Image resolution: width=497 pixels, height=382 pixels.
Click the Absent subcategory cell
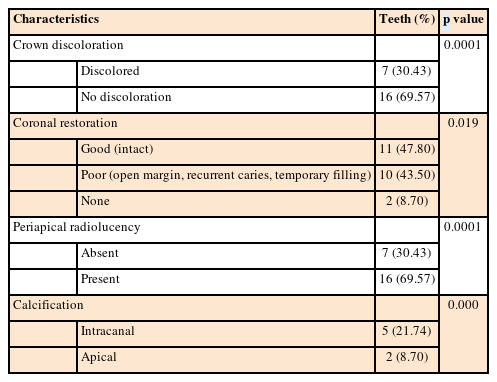(x=226, y=256)
